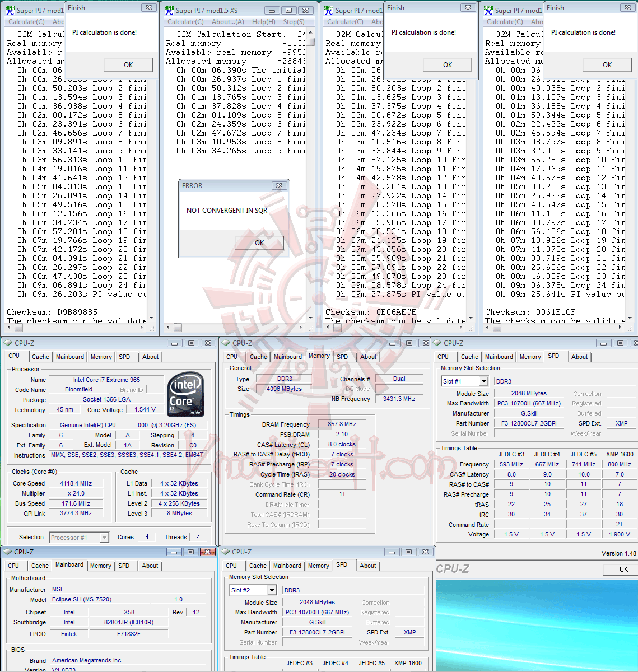Click CPU-Z title icon of the Motherboard window
The image size is (638, 672).
[7, 552]
